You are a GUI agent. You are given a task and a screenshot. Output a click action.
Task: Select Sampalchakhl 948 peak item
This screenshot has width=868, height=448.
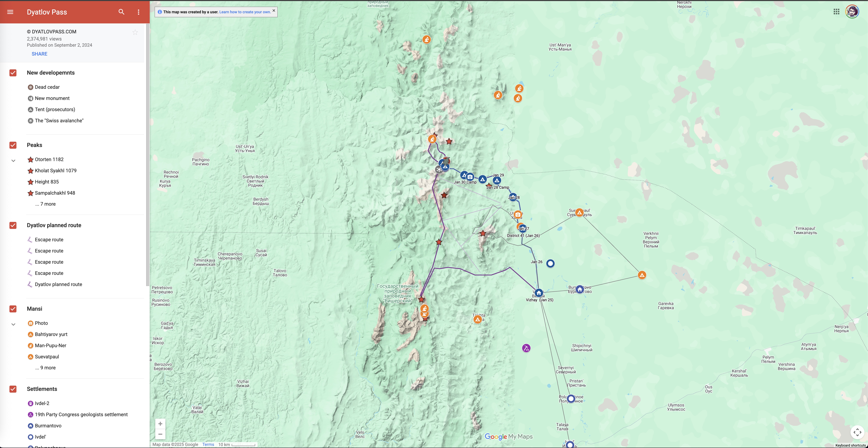[55, 193]
